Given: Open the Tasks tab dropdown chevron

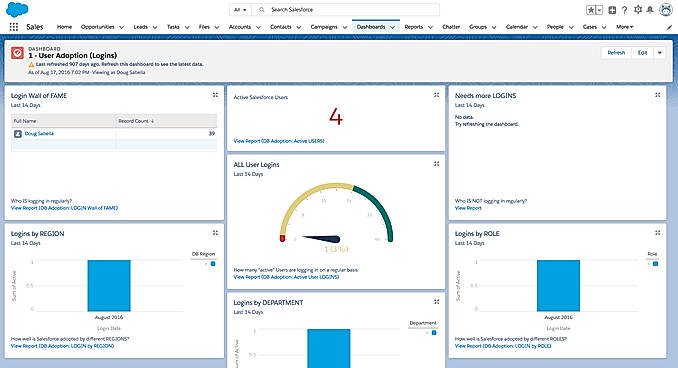Looking at the screenshot, I should (x=187, y=27).
